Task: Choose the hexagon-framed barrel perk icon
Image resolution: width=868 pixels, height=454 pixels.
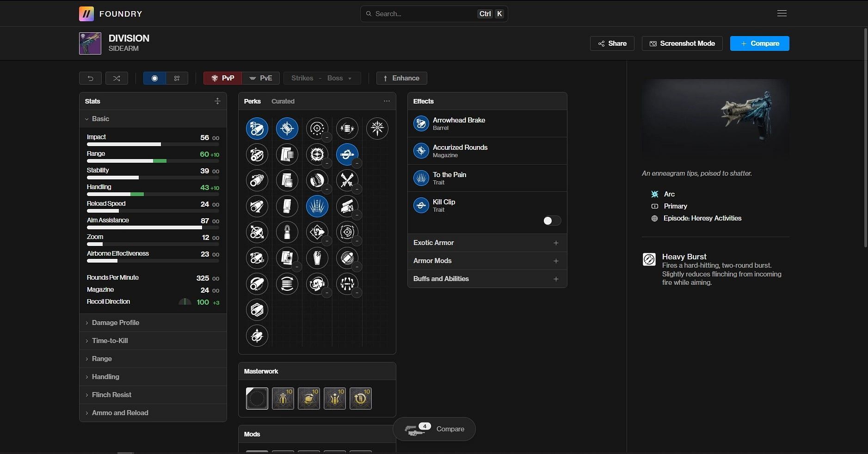Action: (x=257, y=310)
